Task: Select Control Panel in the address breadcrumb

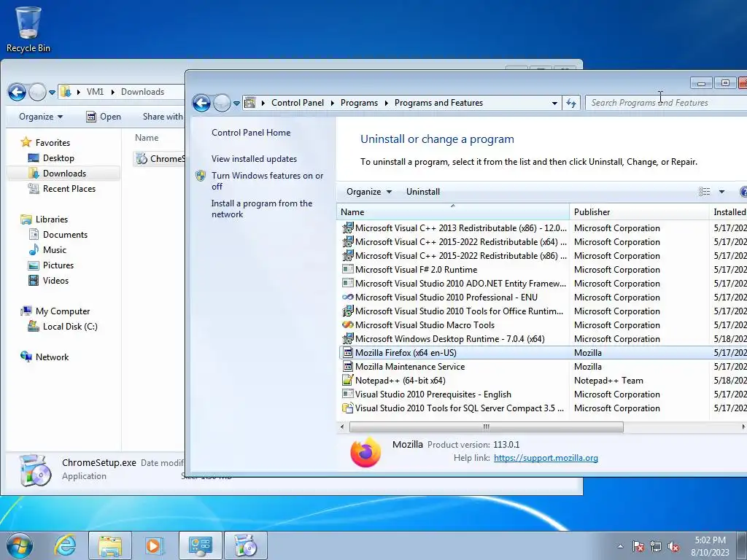Action: (298, 103)
